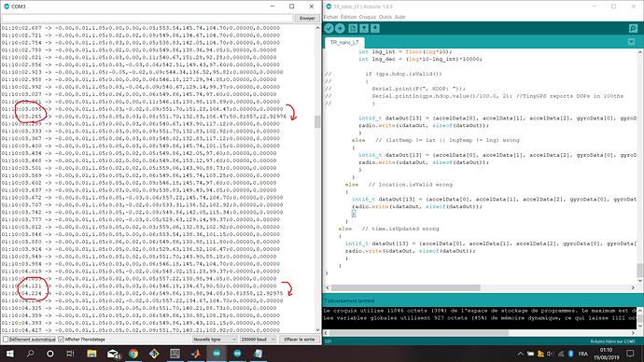Open calculator-like app on taskbar
Viewport: 644px width, 362px height.
175,354
